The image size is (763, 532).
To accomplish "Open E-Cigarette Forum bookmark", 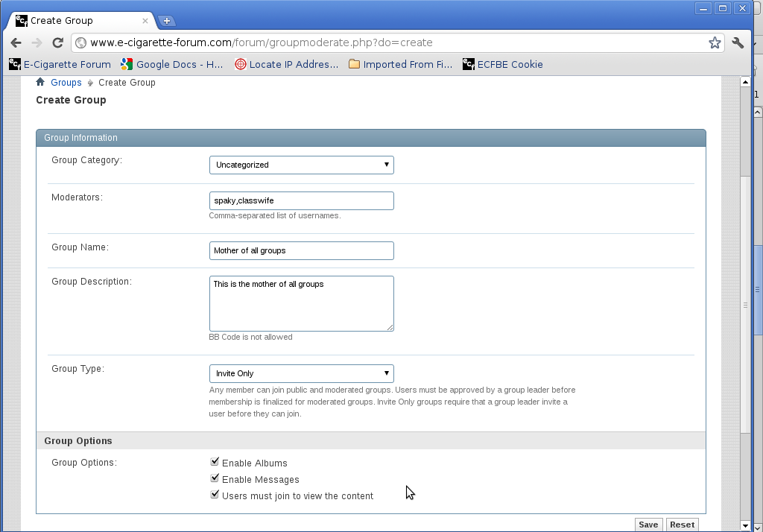I will click(60, 64).
